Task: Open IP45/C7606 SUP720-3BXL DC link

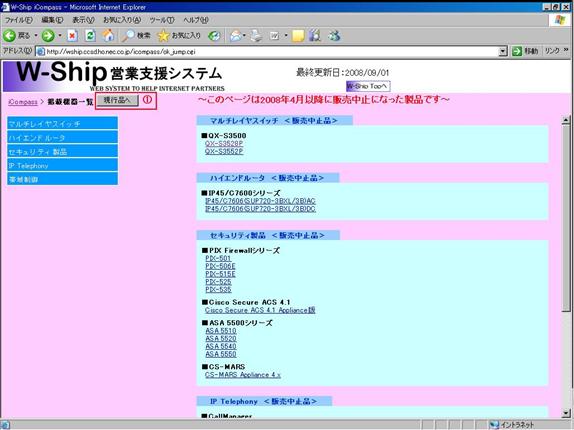Action: 260,209
